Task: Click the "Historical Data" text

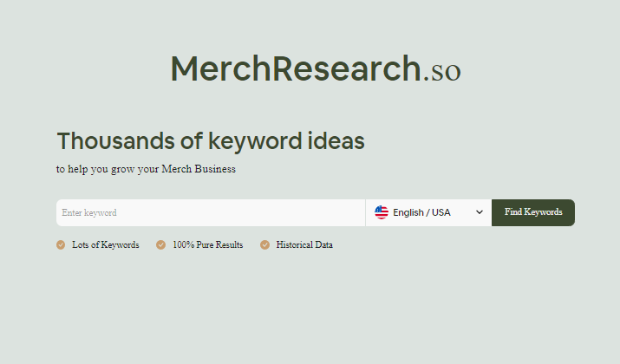Action: (304, 245)
